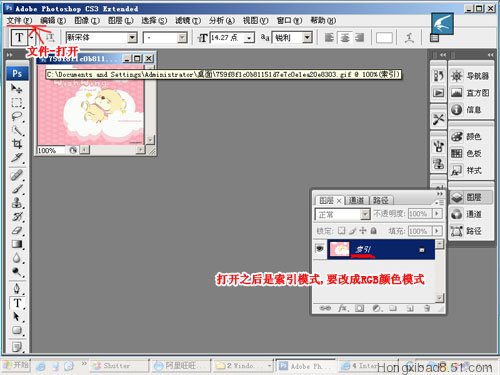This screenshot has height=375, width=500.
Task: Toggle lock image pixels
Action: [353, 231]
